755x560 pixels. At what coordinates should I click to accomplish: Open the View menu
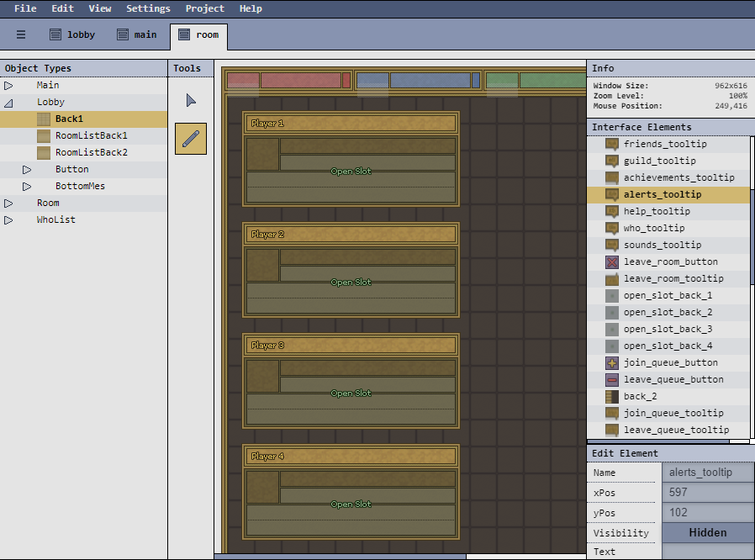click(100, 8)
